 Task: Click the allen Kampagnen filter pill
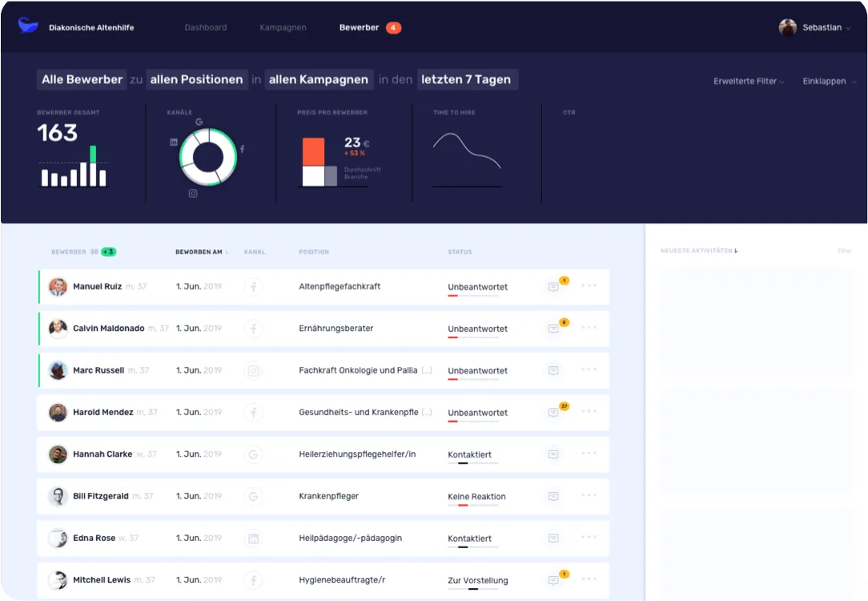coord(319,79)
